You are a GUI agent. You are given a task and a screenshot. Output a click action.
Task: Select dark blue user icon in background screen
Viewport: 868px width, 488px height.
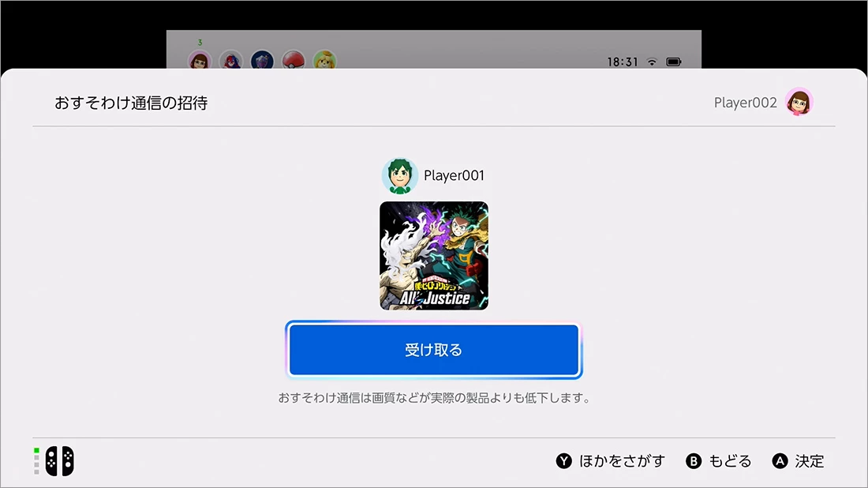coord(263,60)
